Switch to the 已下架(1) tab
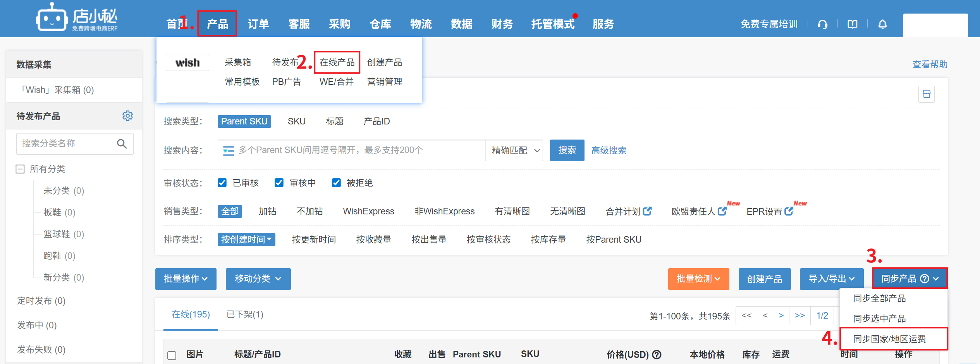The image size is (980, 364). coord(245,314)
